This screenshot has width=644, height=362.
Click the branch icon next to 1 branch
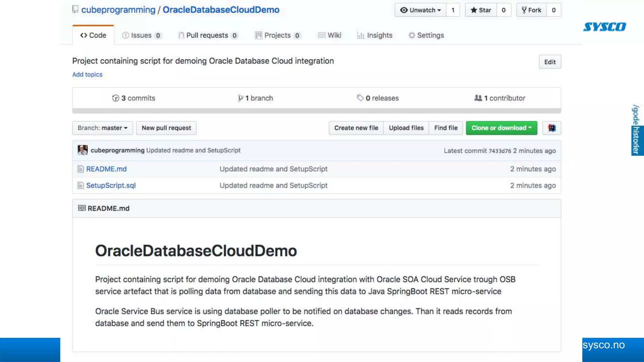tap(241, 98)
